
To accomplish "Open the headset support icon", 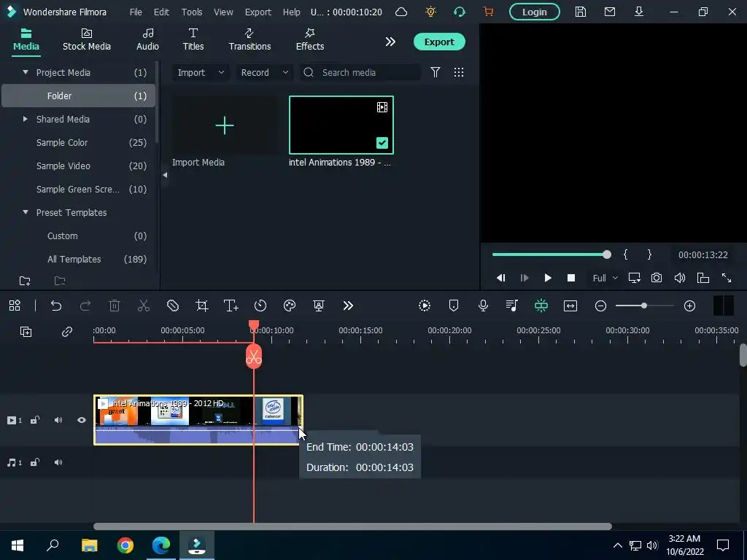I will tap(460, 12).
